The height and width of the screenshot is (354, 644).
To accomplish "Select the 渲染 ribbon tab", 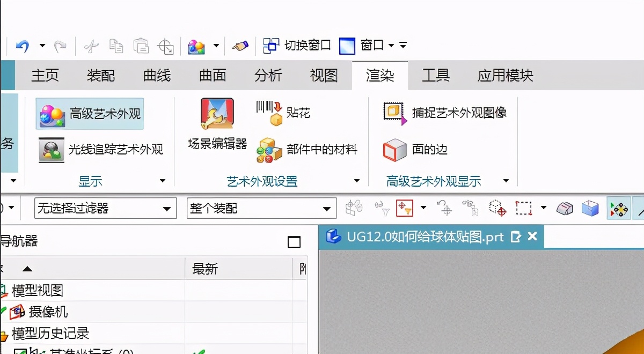I will coord(380,76).
